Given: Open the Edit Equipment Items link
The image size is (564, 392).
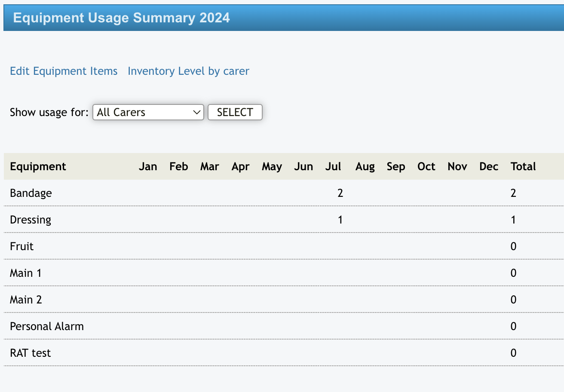Looking at the screenshot, I should [x=64, y=71].
